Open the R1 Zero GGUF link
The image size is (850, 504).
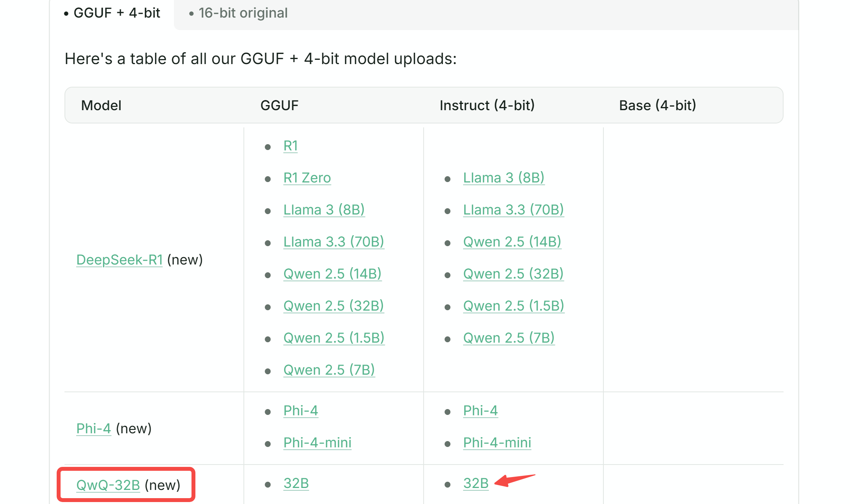point(307,178)
